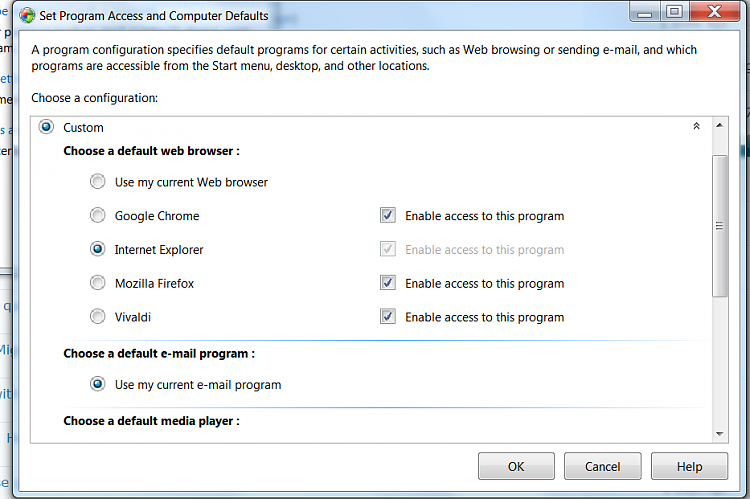The width and height of the screenshot is (750, 499).
Task: Click the Choose a default media player heading
Action: click(x=152, y=421)
